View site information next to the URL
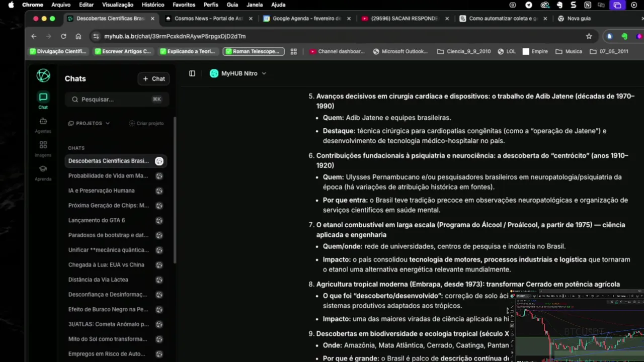The image size is (644, 362). point(96,36)
